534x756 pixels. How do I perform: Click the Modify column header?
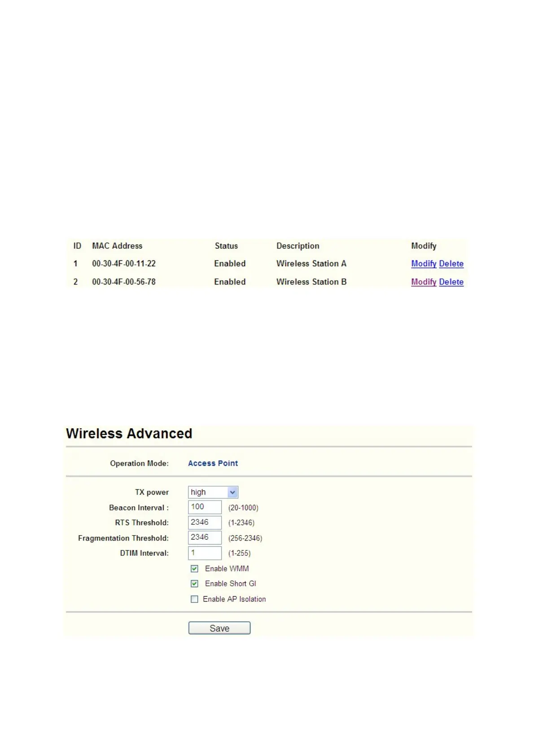coord(424,246)
